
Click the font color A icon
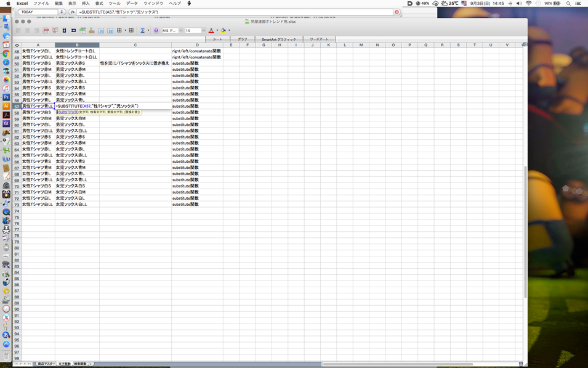[x=211, y=30]
